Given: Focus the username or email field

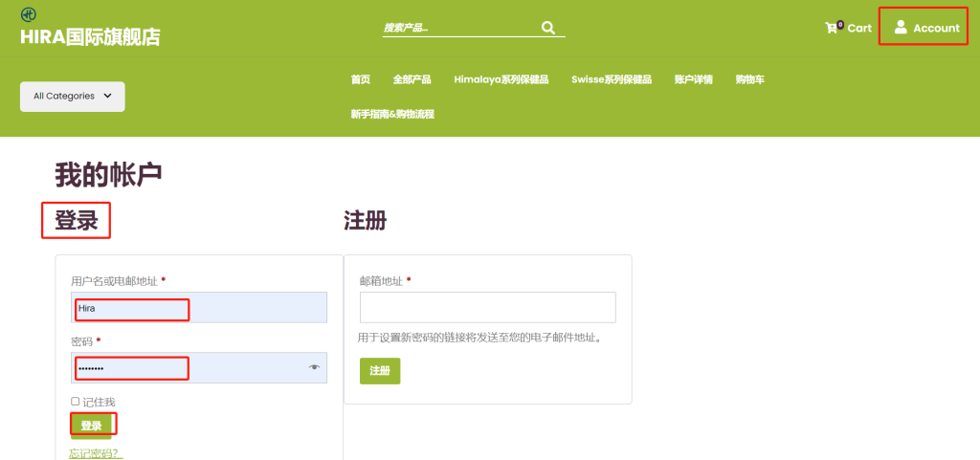Looking at the screenshot, I should (199, 308).
